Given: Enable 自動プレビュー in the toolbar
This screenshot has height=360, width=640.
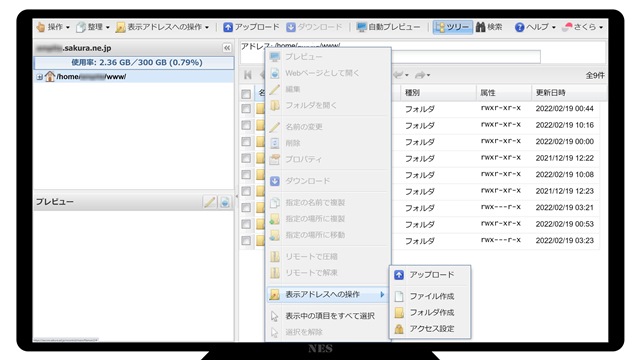Looking at the screenshot, I should coord(388,27).
